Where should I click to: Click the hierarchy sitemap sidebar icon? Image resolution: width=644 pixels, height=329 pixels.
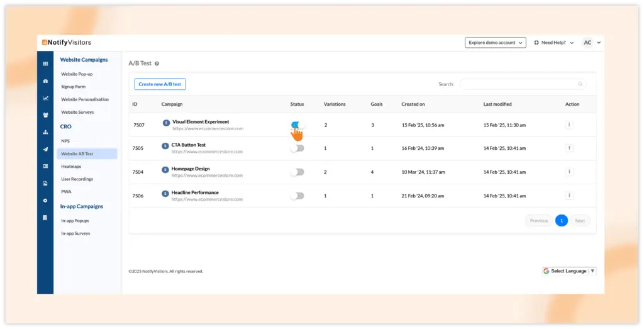[x=45, y=132]
